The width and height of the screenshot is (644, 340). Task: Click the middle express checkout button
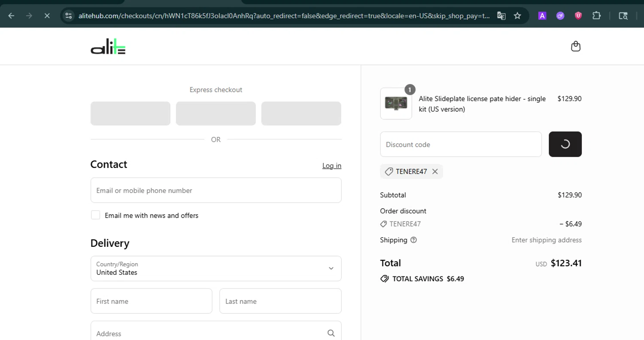pyautogui.click(x=216, y=113)
